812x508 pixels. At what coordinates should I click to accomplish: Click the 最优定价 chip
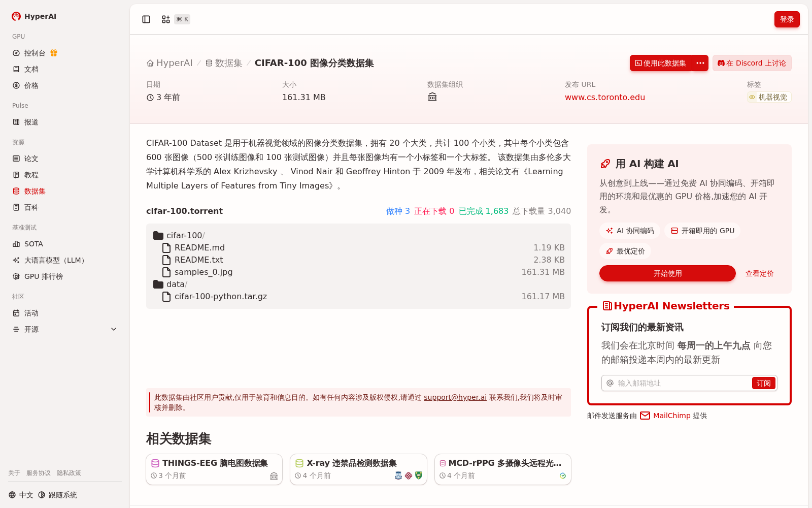click(625, 251)
